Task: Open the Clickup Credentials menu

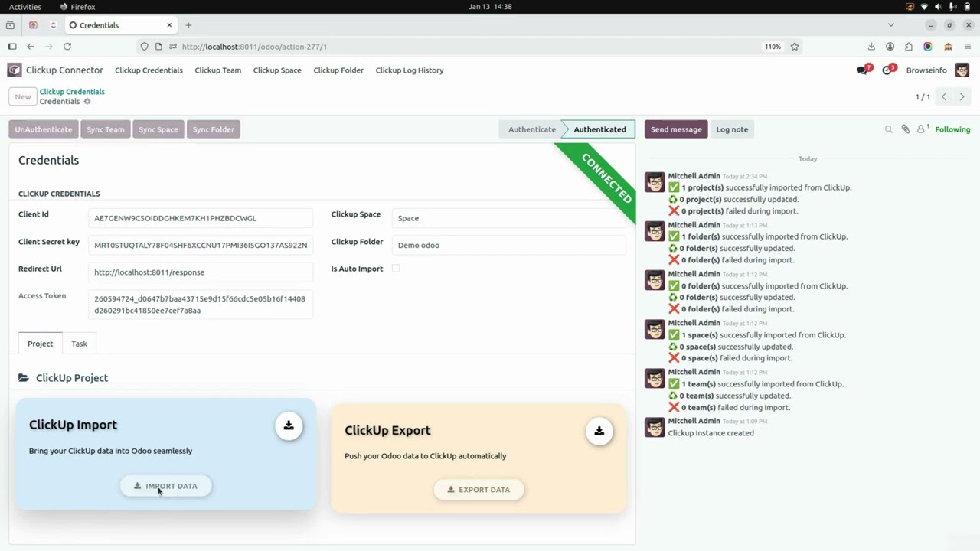Action: point(149,70)
